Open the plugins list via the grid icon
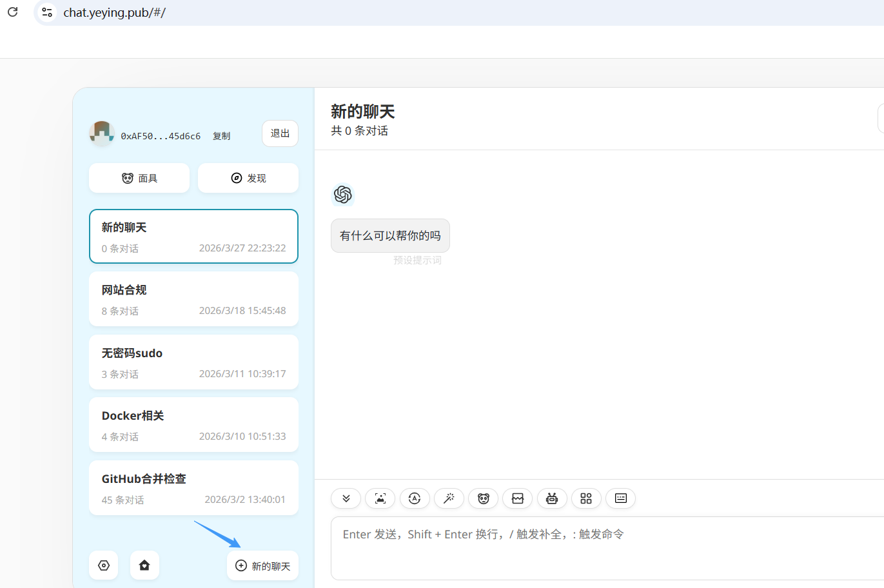Viewport: 884px width, 588px height. click(x=586, y=498)
